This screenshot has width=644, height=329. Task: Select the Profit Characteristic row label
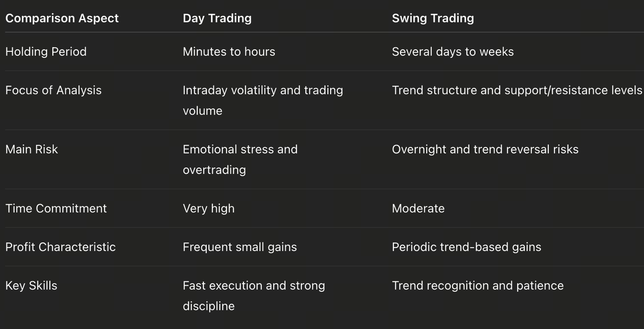(x=60, y=247)
